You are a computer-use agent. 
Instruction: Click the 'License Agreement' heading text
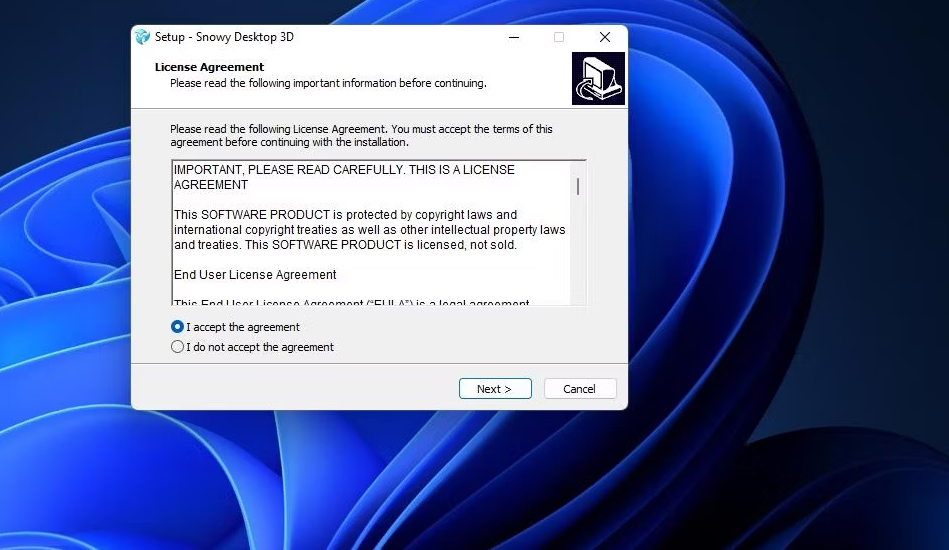coord(209,67)
